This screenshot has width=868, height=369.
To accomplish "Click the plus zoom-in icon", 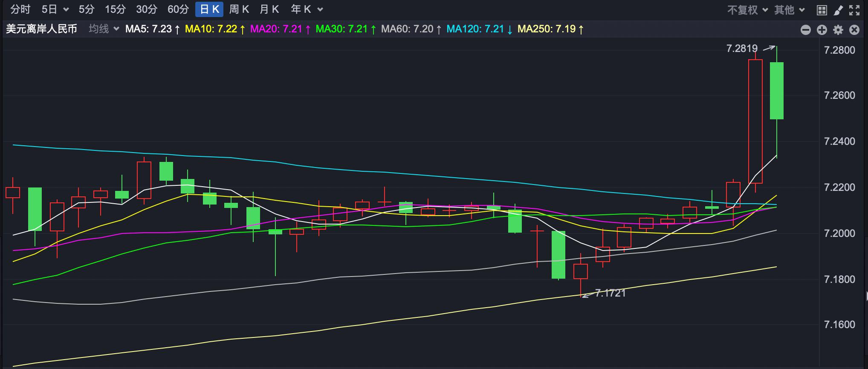I will (x=822, y=29).
